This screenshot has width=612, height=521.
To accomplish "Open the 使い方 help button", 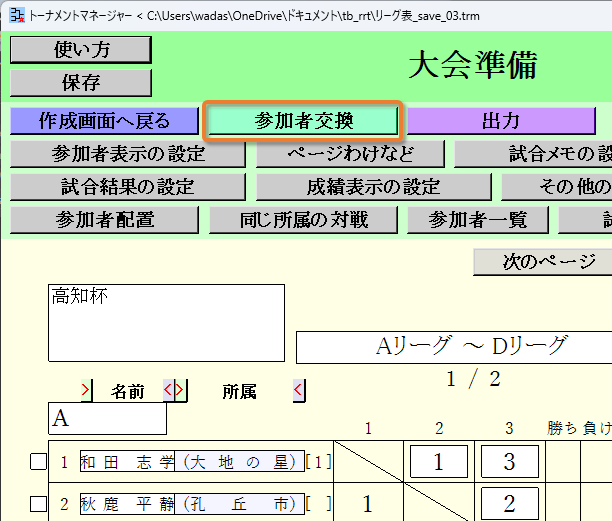I will click(x=81, y=50).
